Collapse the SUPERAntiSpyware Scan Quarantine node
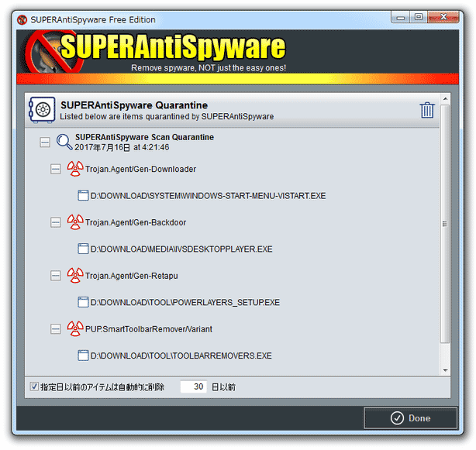This screenshot has height=450, width=476. 45,142
